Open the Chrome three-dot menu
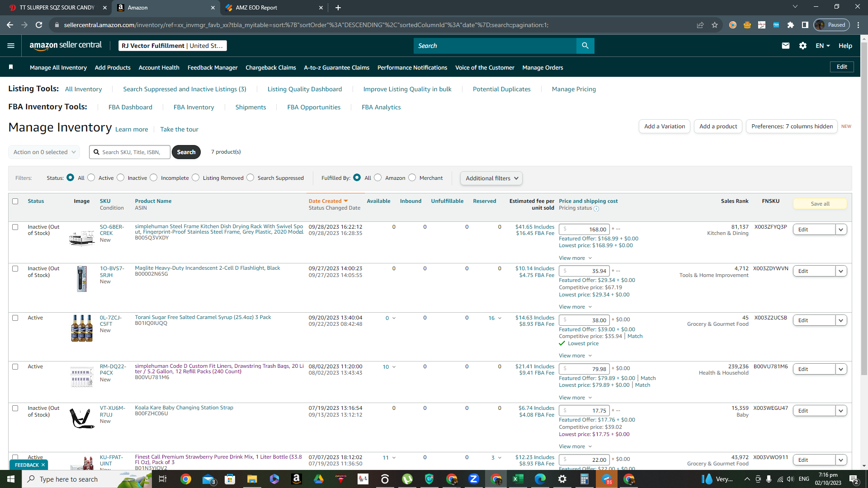 click(859, 25)
